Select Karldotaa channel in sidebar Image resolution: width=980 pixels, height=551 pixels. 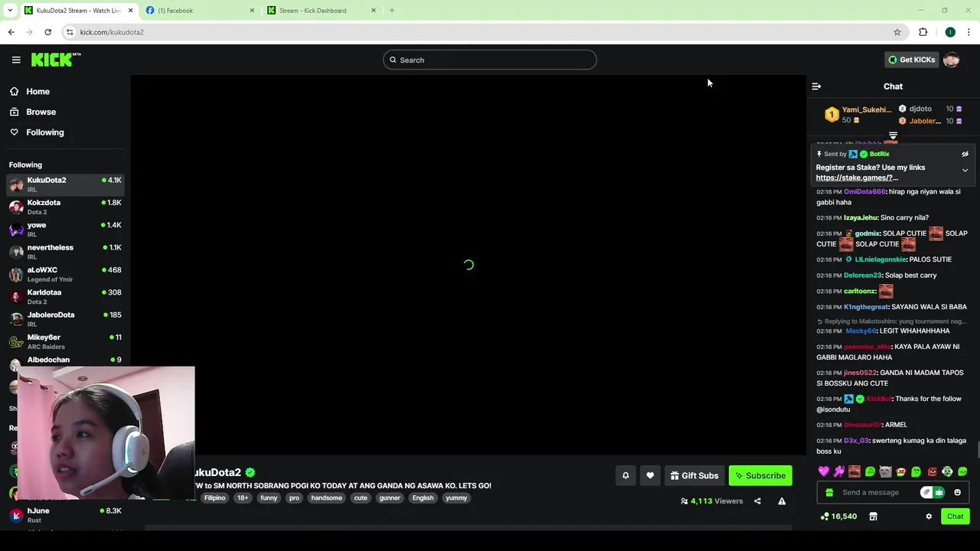(x=65, y=297)
